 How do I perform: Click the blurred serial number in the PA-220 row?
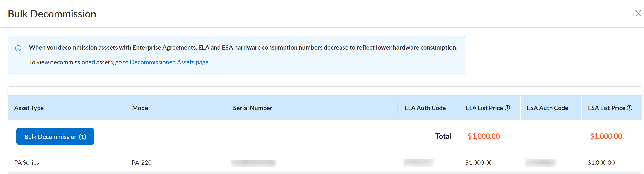click(x=254, y=163)
